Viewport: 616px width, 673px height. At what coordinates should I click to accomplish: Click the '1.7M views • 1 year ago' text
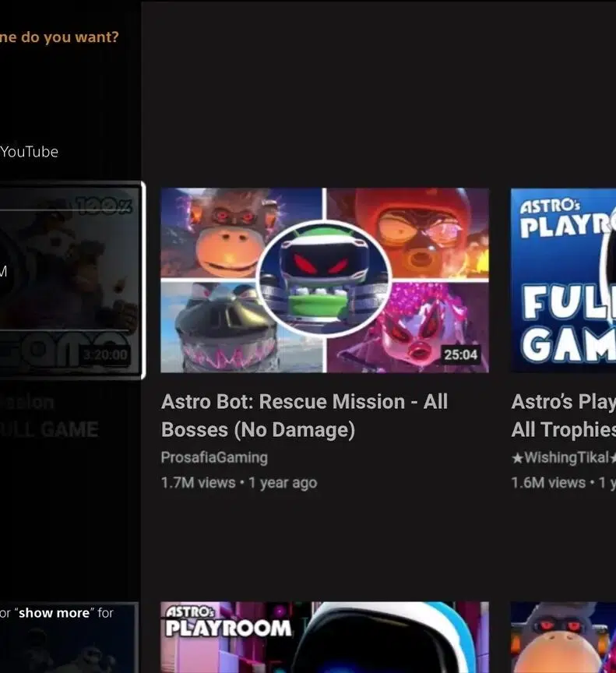[x=238, y=483]
